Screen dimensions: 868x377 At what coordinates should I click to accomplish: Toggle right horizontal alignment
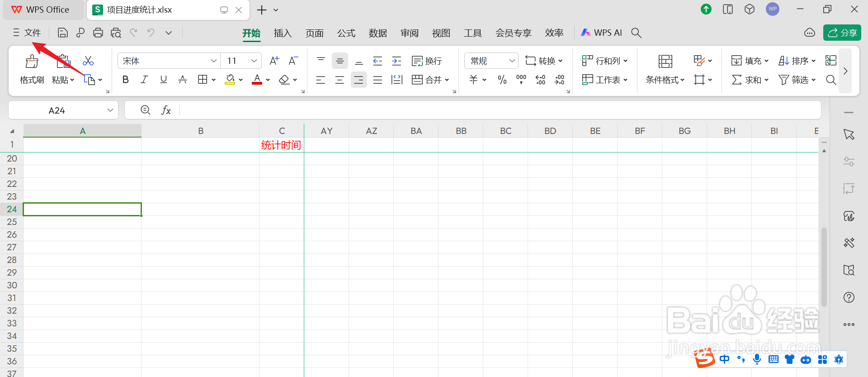click(359, 80)
